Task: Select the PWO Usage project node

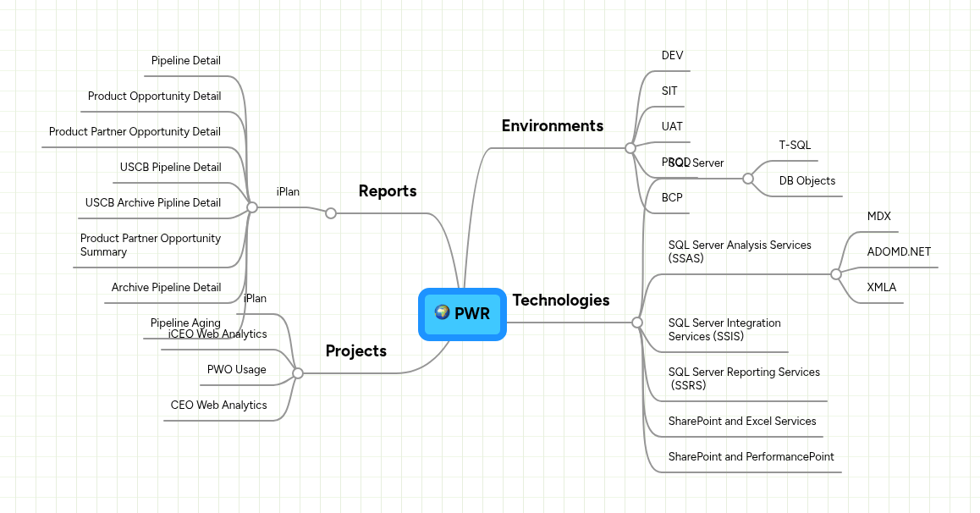Action: [x=236, y=370]
